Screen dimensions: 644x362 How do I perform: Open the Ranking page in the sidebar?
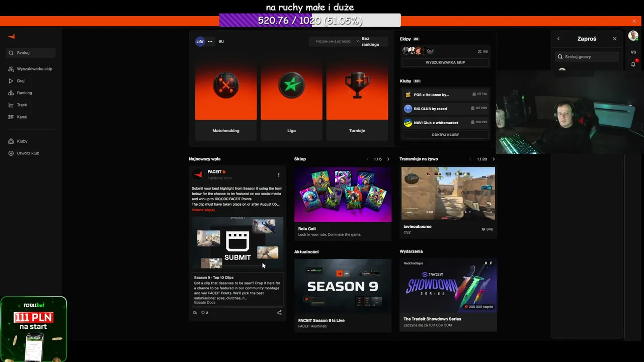pyautogui.click(x=20, y=93)
